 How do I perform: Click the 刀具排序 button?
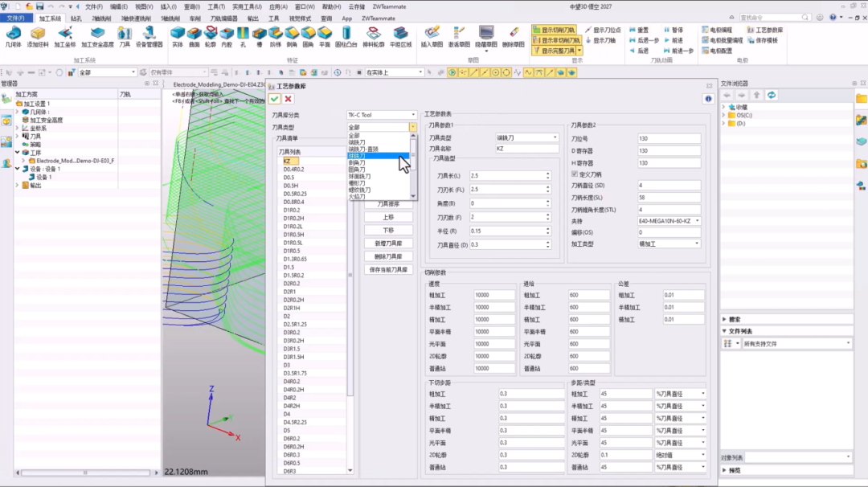[388, 203]
